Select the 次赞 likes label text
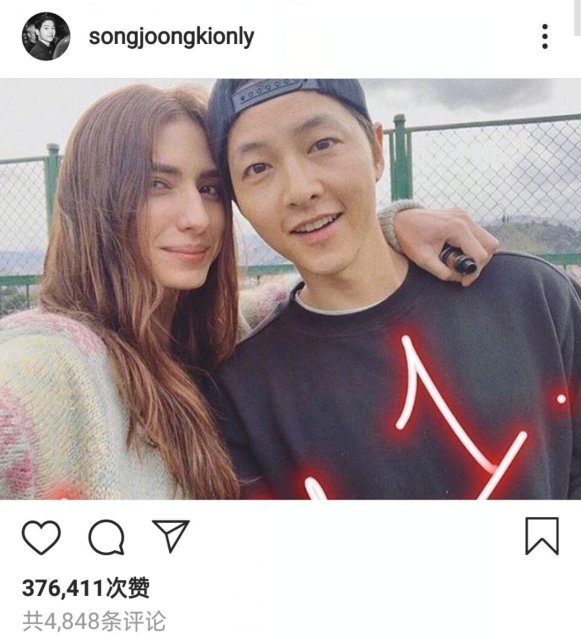 tap(128, 589)
